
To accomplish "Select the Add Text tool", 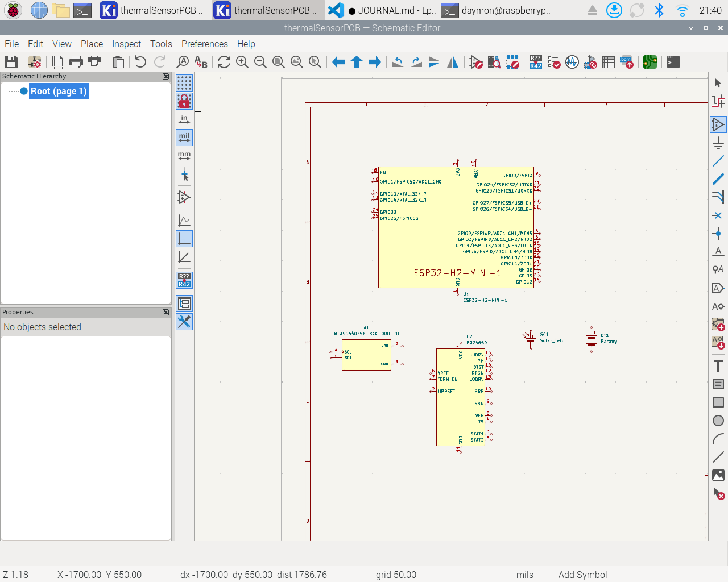I will point(718,366).
